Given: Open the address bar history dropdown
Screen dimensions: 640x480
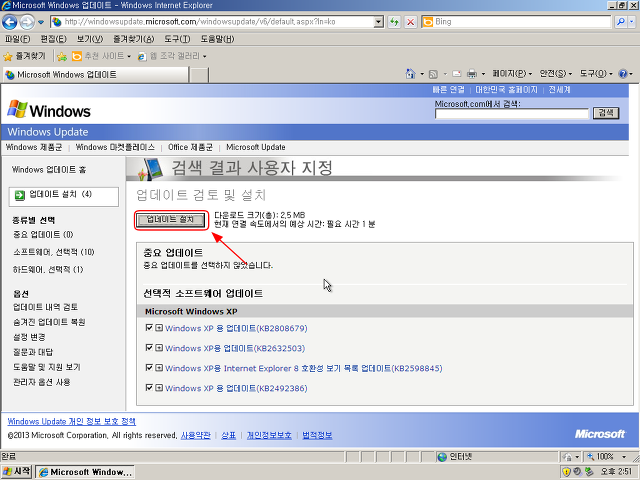Looking at the screenshot, I should click(379, 22).
